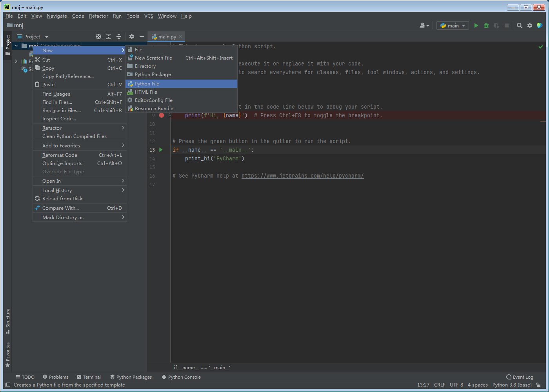Toggle the Favorites tool window sidebar button
This screenshot has height=392, width=549.
tap(8, 355)
